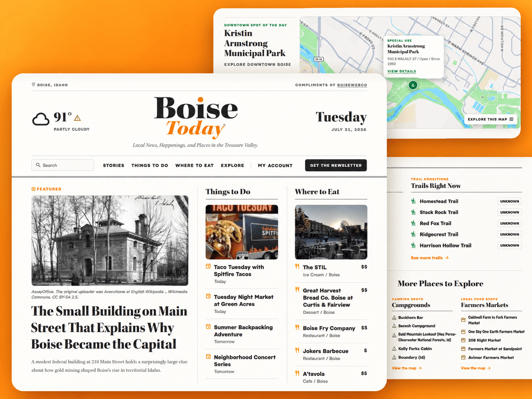Click calendar icon for Neighborhood Concert Series

pyautogui.click(x=208, y=356)
